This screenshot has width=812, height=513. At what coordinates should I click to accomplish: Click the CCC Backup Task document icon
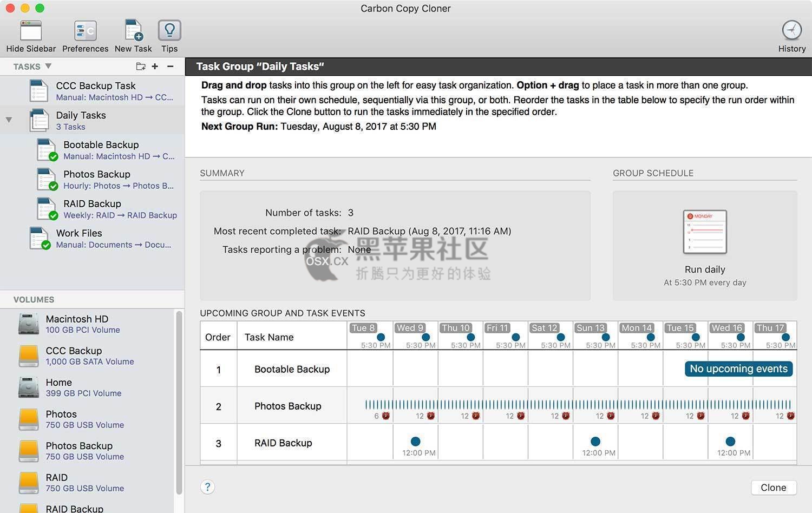pyautogui.click(x=39, y=90)
